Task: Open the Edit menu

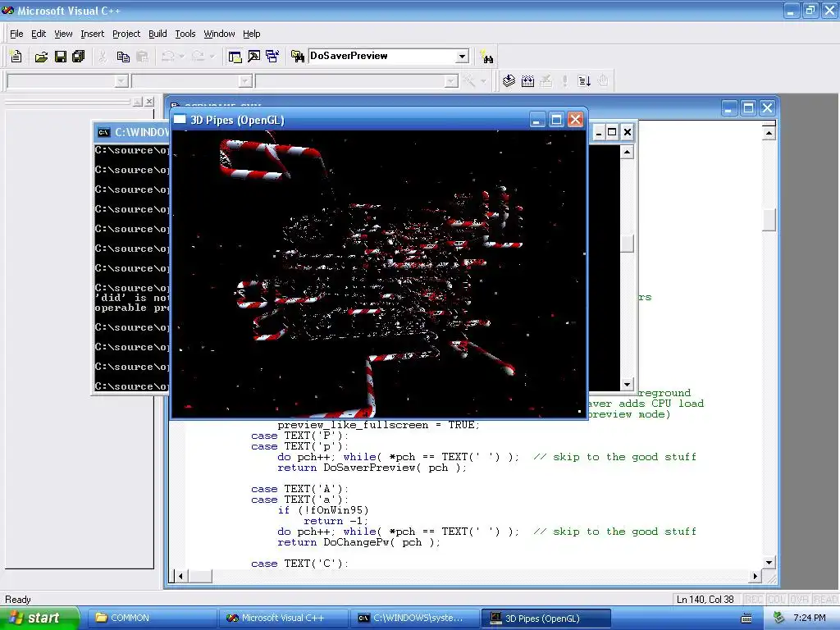Action: [x=39, y=34]
